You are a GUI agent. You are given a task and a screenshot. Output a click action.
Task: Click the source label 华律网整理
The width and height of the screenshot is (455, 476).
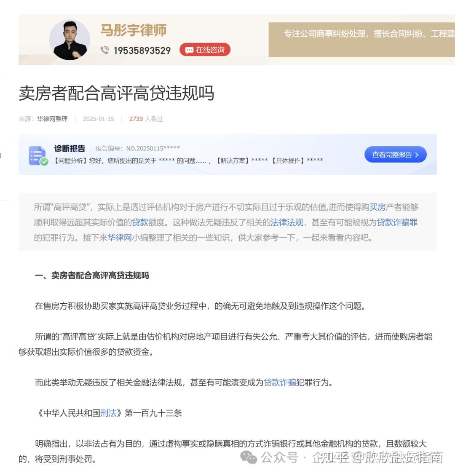pos(52,119)
